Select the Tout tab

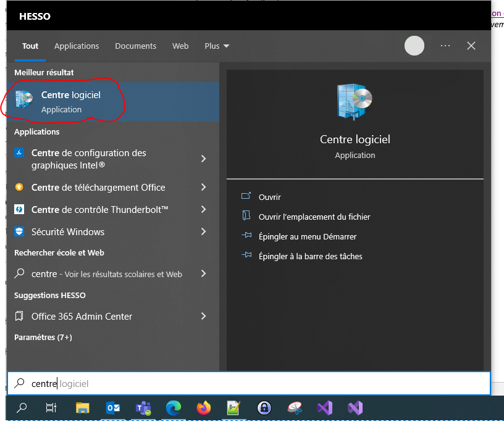[x=30, y=46]
